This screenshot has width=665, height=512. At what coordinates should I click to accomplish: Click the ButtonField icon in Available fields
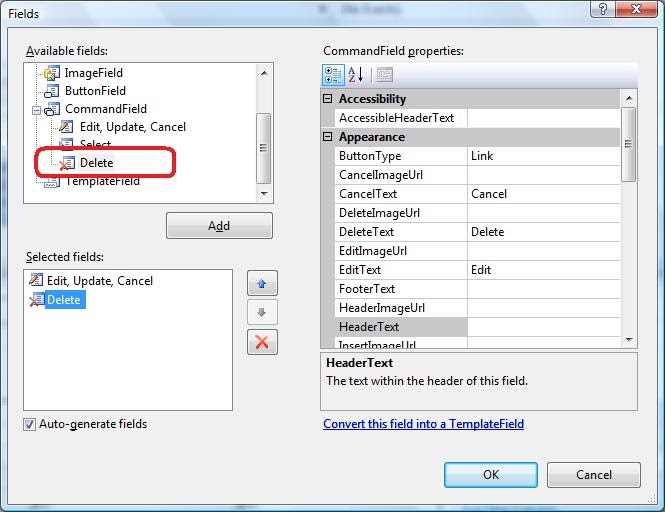pyautogui.click(x=52, y=91)
